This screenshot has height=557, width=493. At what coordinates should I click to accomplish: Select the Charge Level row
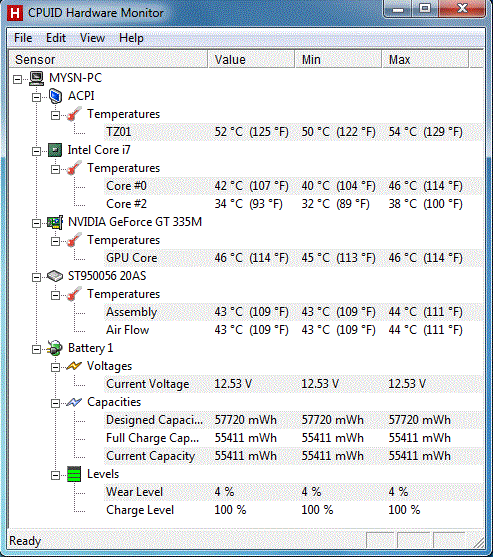coord(293,510)
